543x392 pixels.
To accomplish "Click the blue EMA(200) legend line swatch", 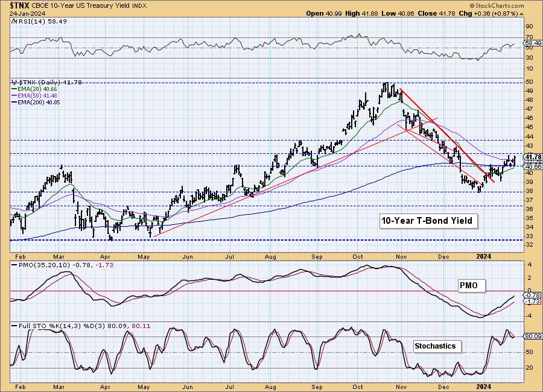I will [14, 102].
